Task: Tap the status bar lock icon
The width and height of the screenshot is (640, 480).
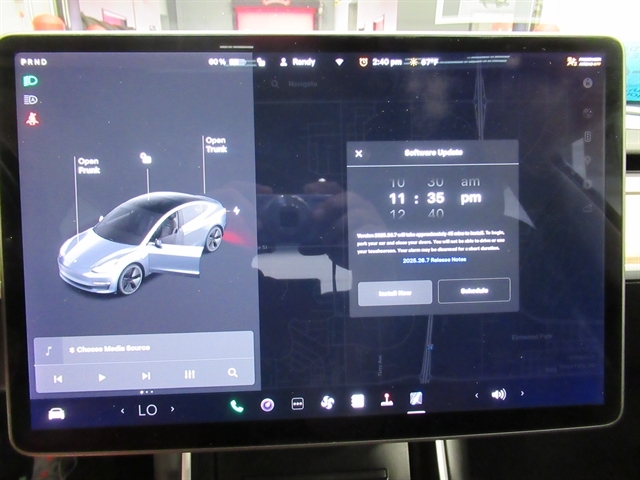Action: (x=261, y=62)
